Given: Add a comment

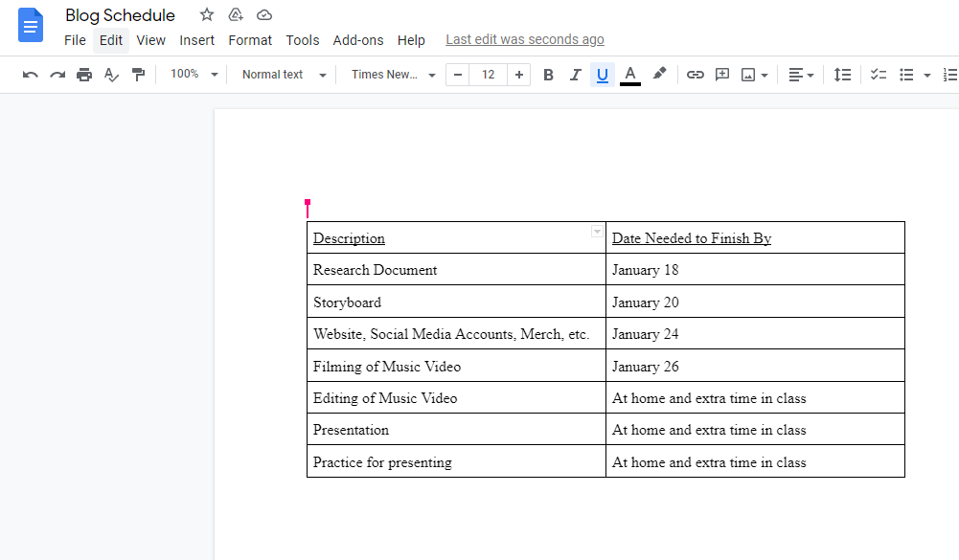Looking at the screenshot, I should tap(722, 75).
